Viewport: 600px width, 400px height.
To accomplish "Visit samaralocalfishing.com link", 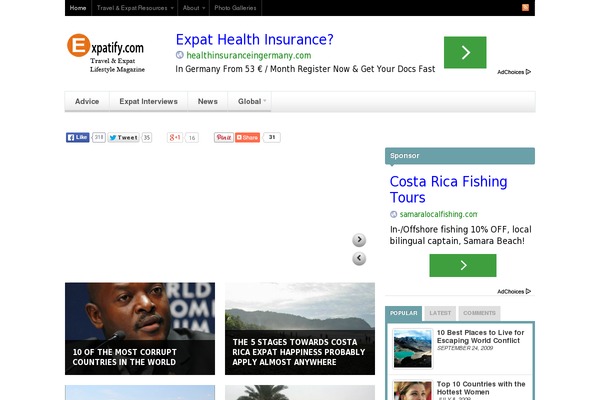I will click(439, 214).
